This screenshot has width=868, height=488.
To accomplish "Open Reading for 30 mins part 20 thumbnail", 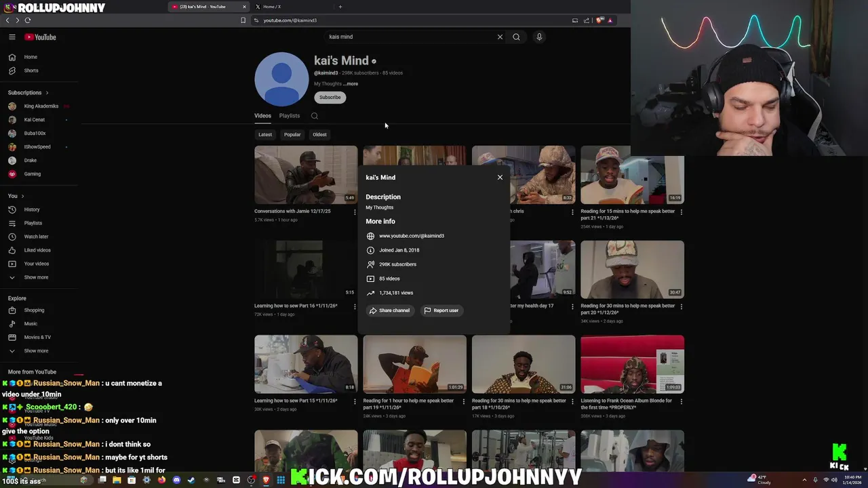I will (x=632, y=270).
